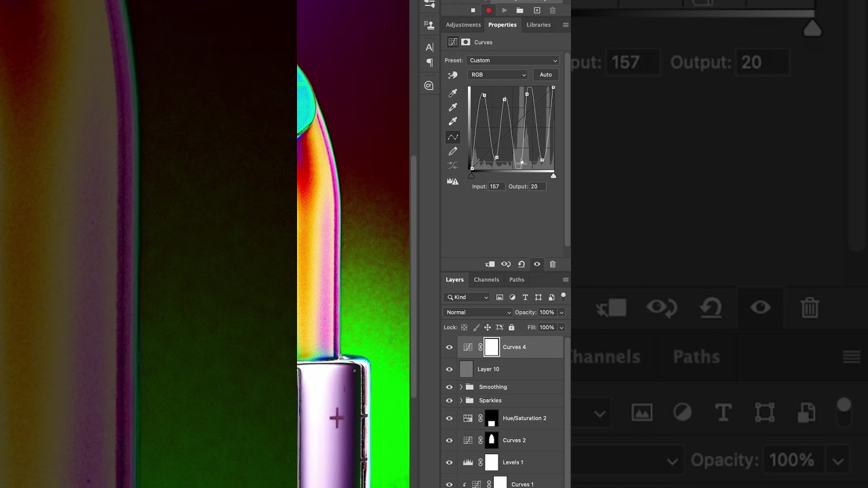
Task: Select the Curves 4 layer mask thumbnail
Action: (x=492, y=347)
